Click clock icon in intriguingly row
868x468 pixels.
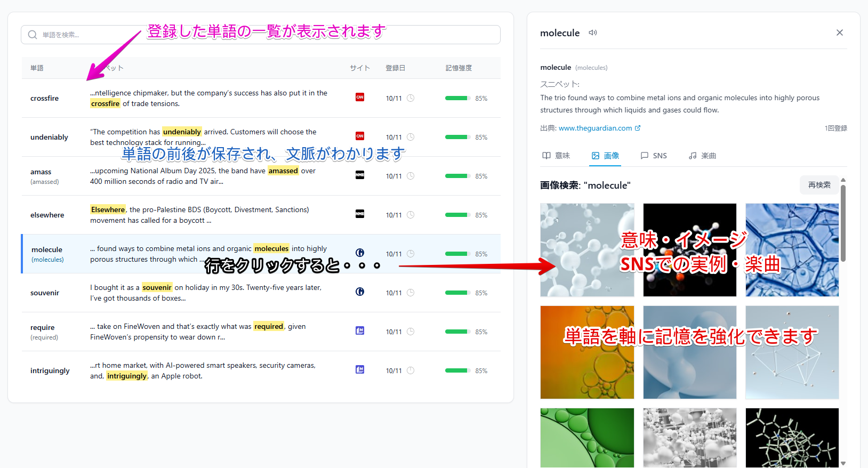pyautogui.click(x=411, y=370)
